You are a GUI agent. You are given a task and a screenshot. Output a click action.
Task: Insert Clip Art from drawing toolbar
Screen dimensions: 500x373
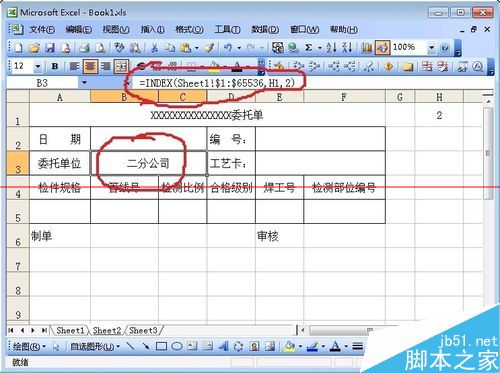point(254,346)
